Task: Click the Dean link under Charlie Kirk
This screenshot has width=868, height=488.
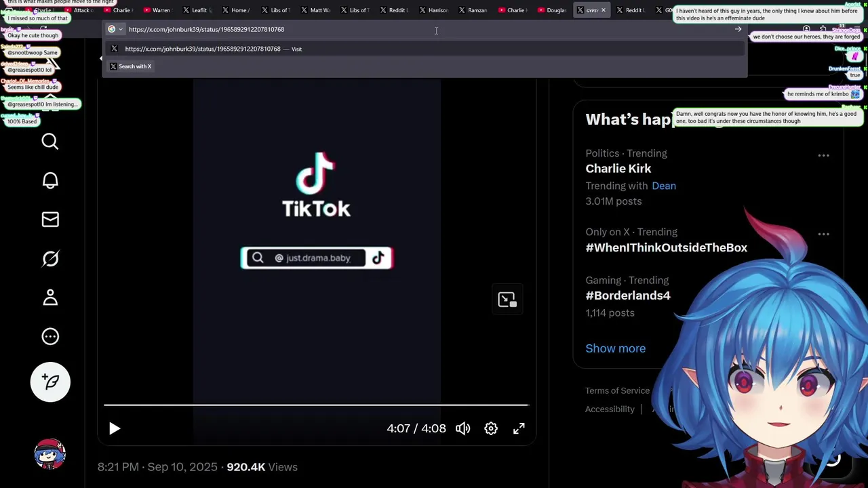Action: (x=664, y=186)
